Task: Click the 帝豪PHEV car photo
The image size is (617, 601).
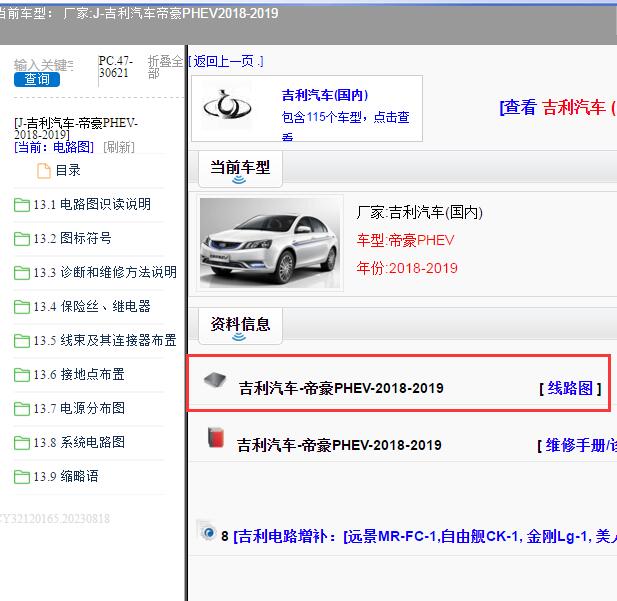Action: [x=270, y=243]
